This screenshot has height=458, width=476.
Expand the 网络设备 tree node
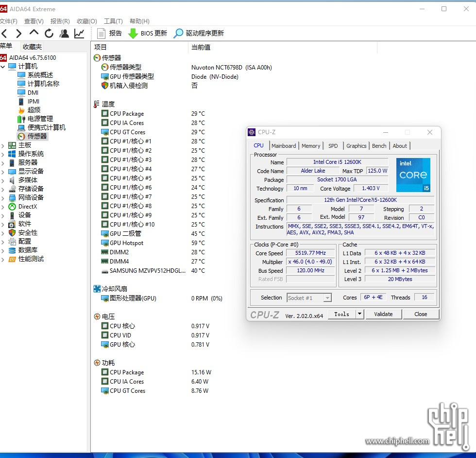[3, 198]
